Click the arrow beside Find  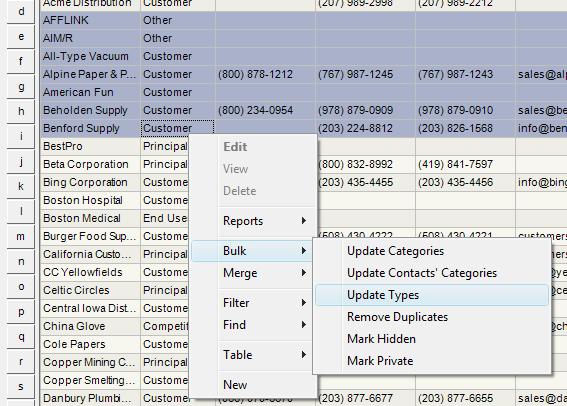pos(304,325)
